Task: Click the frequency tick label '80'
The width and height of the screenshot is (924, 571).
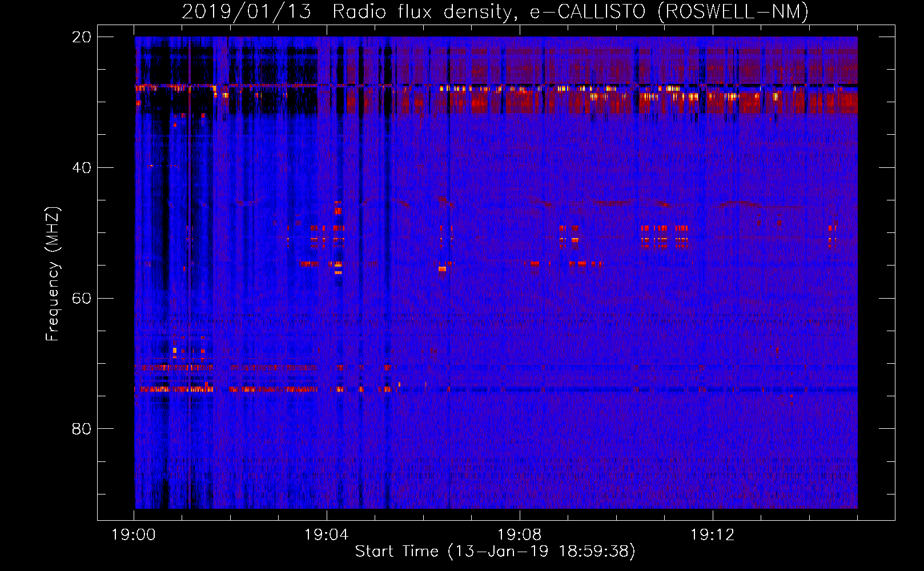Action: (x=82, y=429)
